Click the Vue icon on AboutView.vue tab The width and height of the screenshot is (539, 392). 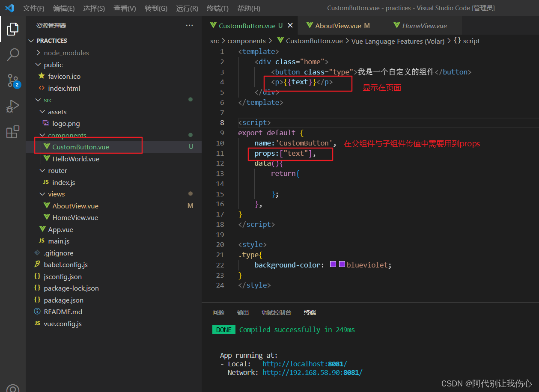pyautogui.click(x=310, y=26)
